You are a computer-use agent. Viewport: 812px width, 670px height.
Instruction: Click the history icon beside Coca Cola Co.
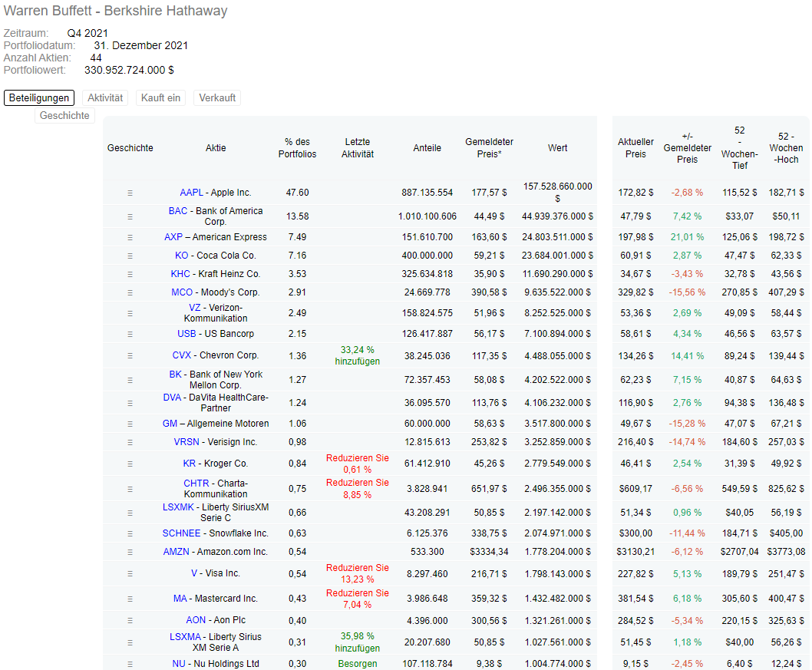130,256
